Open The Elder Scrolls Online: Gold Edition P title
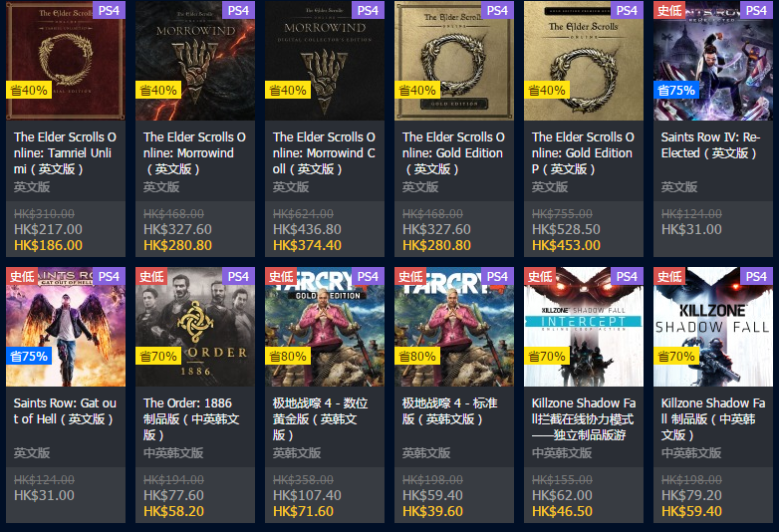This screenshot has width=779, height=532. click(583, 153)
